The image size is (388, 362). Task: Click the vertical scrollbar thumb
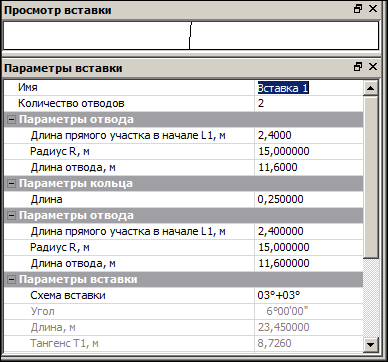371,177
